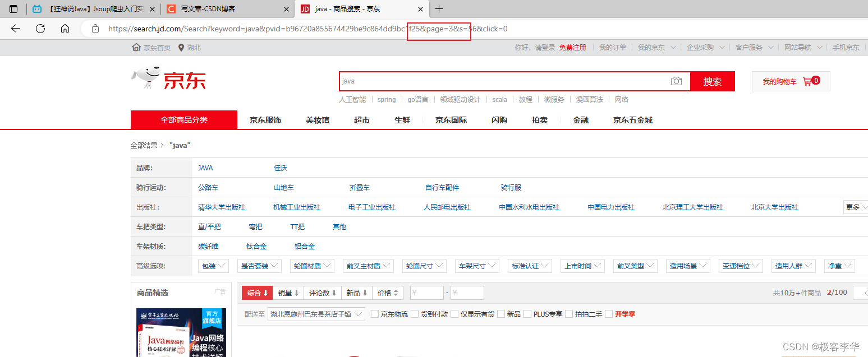
Task: Open the Java网络编程 book thumbnail
Action: [x=181, y=332]
